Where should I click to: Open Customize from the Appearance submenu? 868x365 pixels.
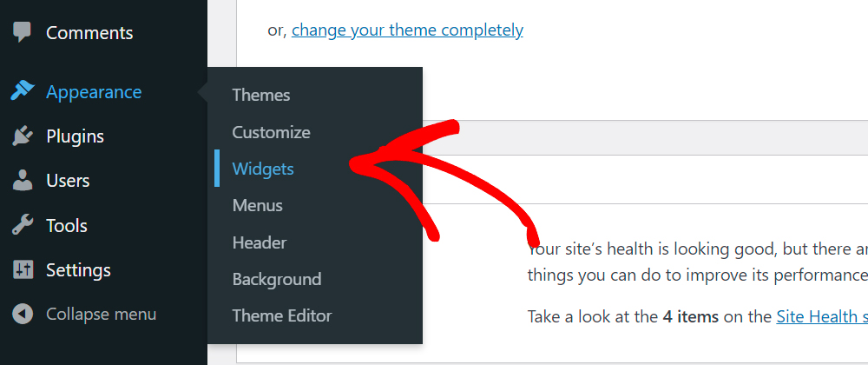[x=271, y=132]
